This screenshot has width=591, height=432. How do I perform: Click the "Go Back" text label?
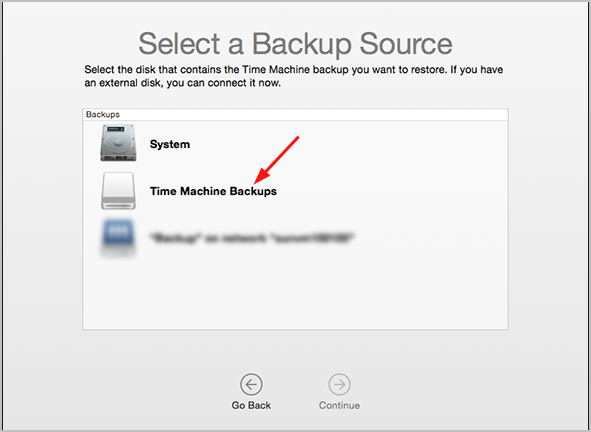pos(251,405)
